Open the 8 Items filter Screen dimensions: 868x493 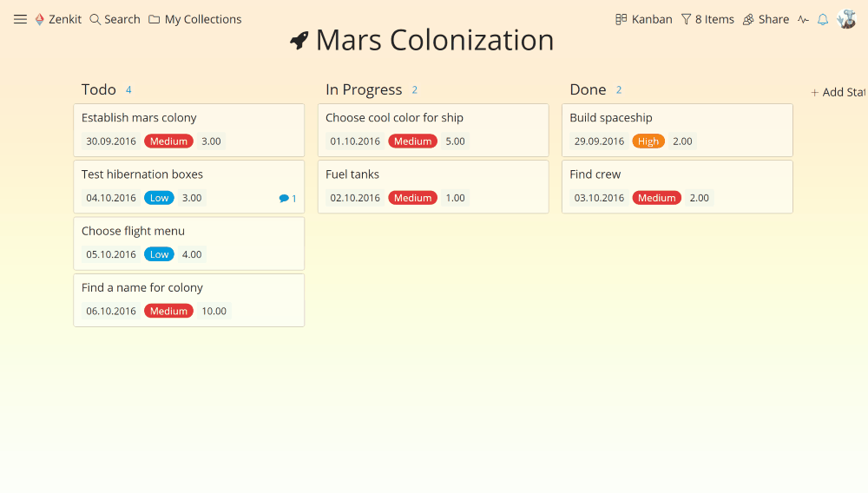pos(707,19)
